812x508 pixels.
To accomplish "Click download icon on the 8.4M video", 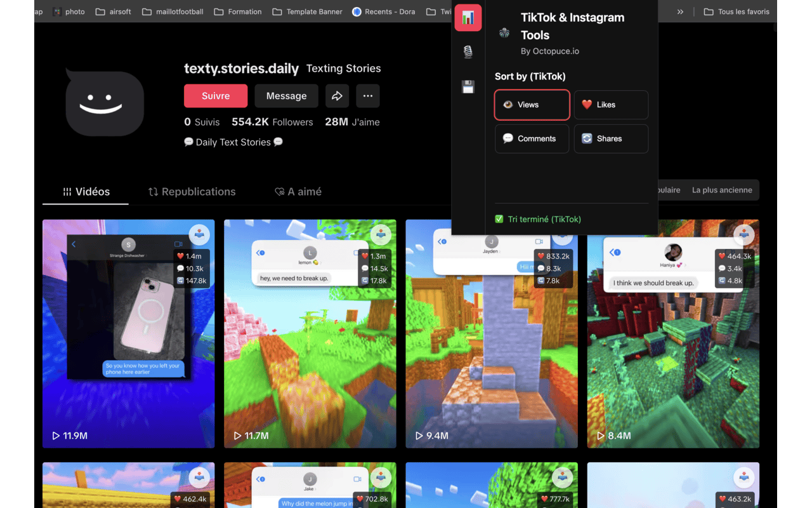I will pos(744,234).
